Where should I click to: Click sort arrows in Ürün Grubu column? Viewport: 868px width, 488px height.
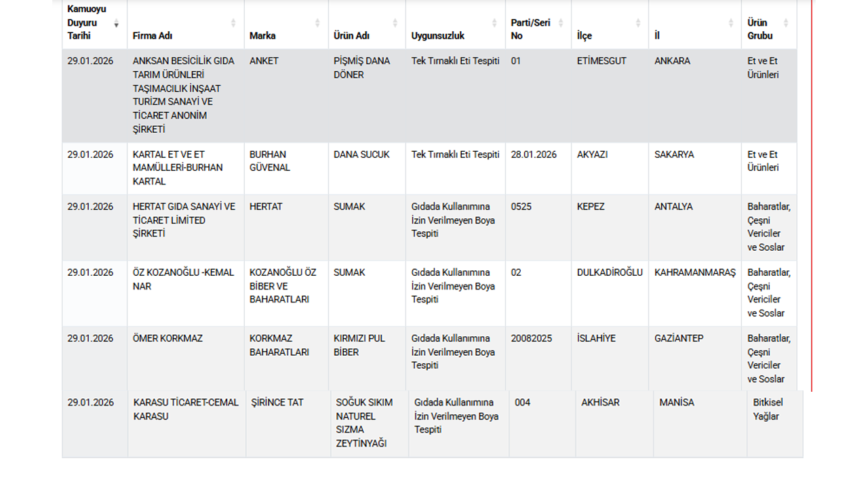click(x=786, y=23)
